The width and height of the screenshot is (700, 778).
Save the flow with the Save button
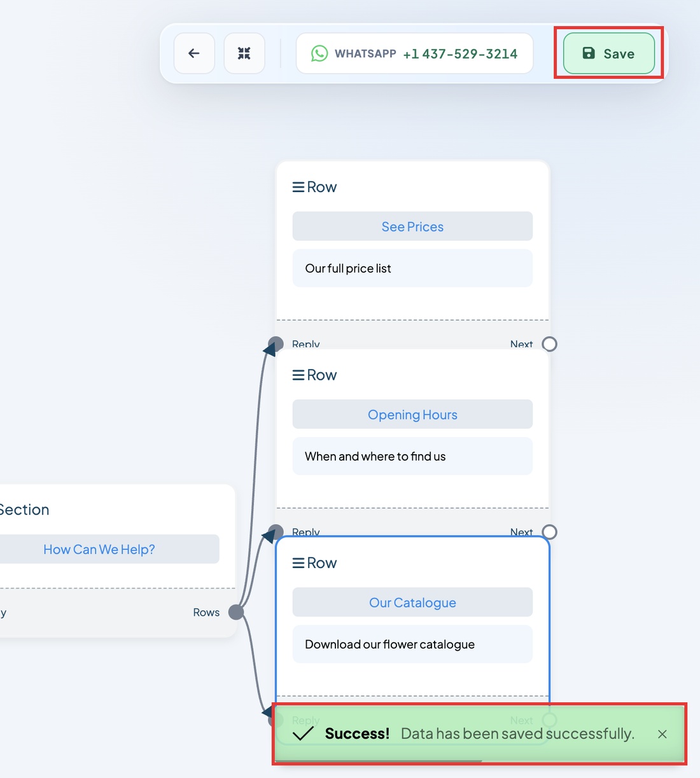coord(609,53)
